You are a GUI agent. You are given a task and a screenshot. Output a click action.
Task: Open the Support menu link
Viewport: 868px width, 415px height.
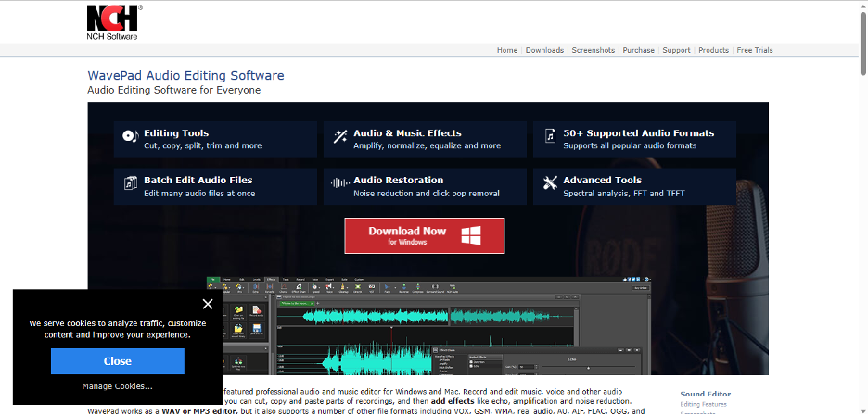pos(676,50)
